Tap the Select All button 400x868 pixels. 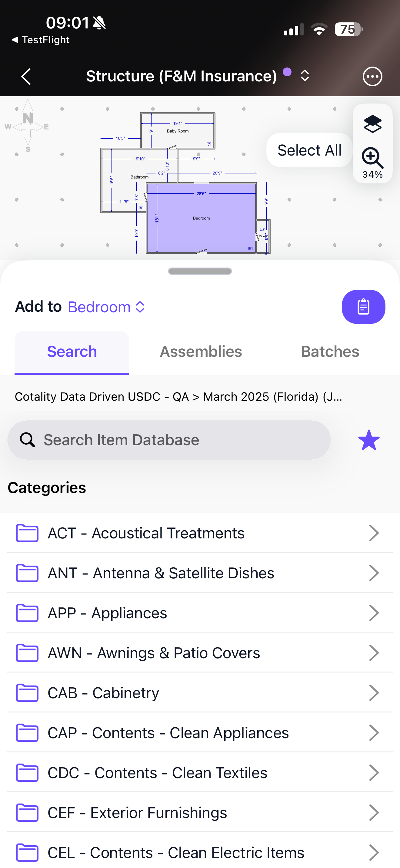point(309,150)
